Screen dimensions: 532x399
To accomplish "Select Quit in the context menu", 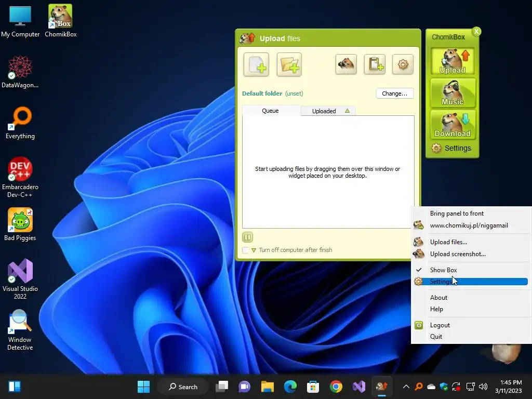I will pyautogui.click(x=471, y=337).
